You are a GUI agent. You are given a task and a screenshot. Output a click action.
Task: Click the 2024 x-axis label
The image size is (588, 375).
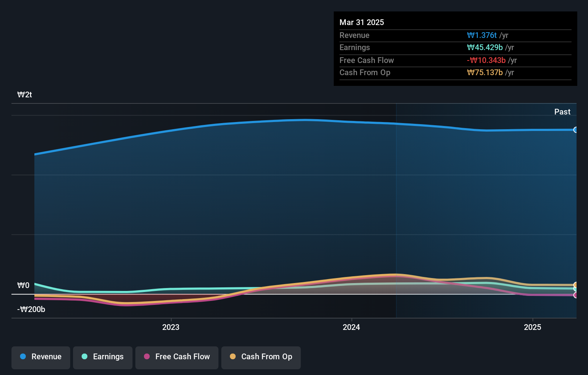click(351, 327)
